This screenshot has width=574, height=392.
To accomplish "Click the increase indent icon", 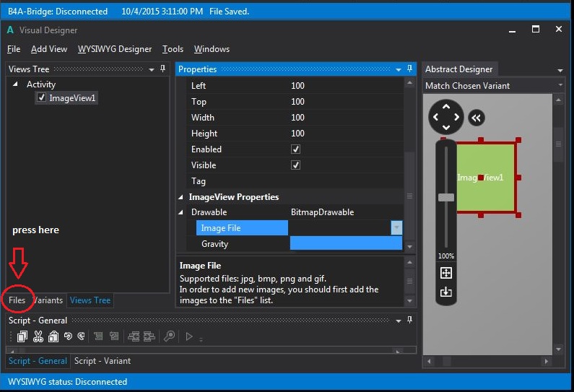I will click(149, 336).
